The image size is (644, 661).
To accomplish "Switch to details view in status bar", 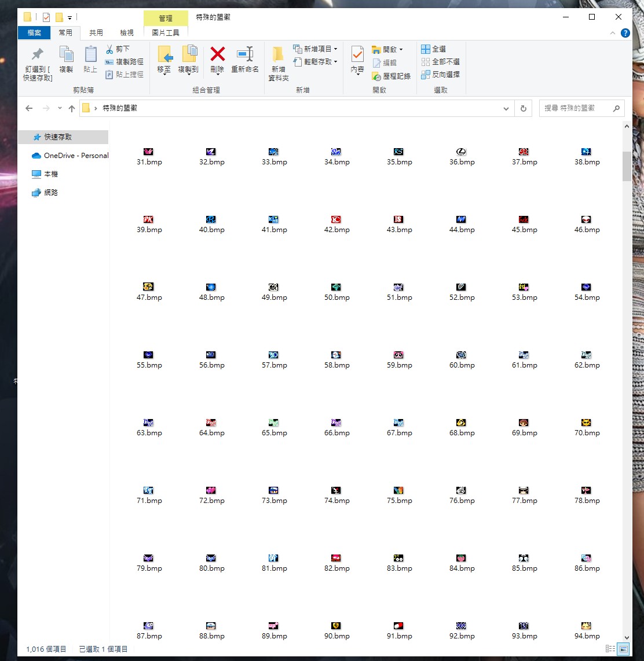I will pos(610,649).
